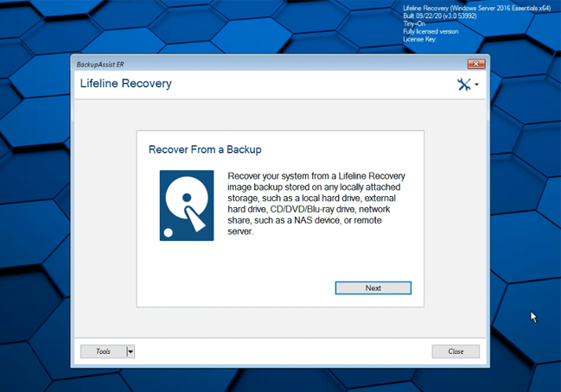Open the Tools button menu
Screen dimensions: 561x392
click(104, 351)
